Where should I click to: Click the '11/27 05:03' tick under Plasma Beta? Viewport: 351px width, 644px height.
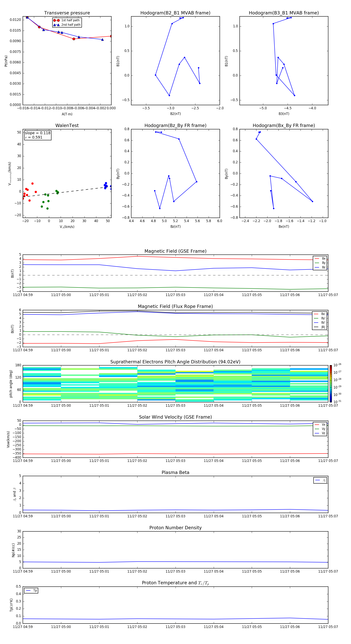point(175,516)
